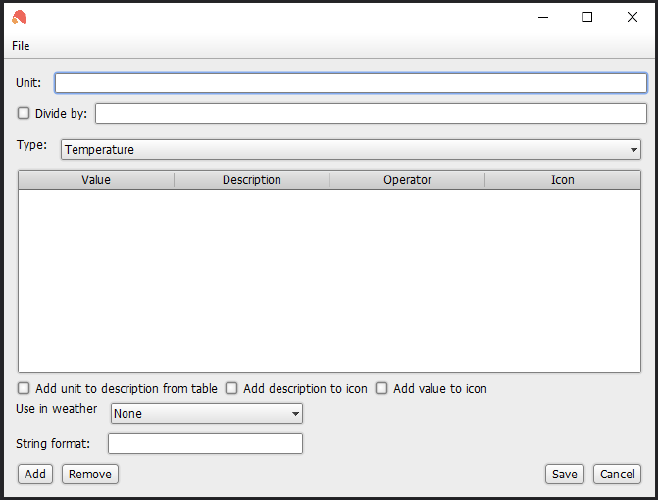Viewport: 658px width, 500px height.
Task: Click the Save button
Action: [x=564, y=474]
